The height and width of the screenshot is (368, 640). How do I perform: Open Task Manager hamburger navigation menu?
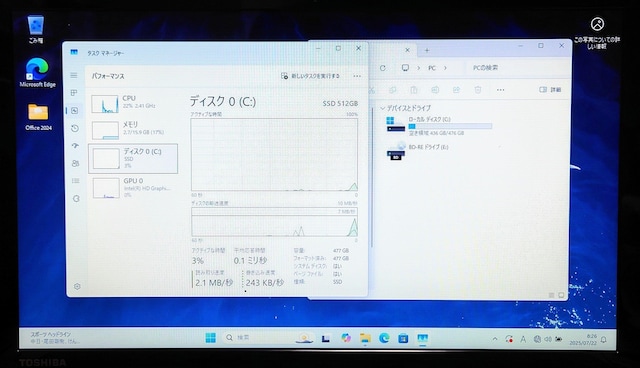[74, 75]
